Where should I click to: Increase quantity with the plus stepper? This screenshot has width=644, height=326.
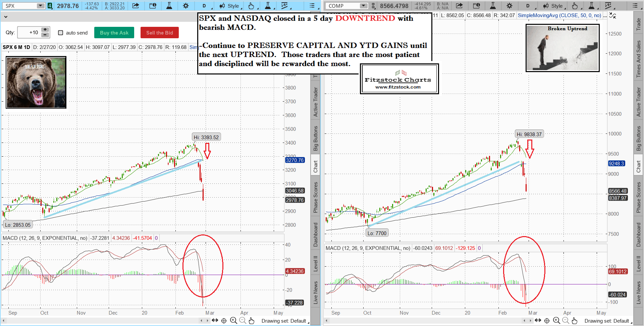45,30
